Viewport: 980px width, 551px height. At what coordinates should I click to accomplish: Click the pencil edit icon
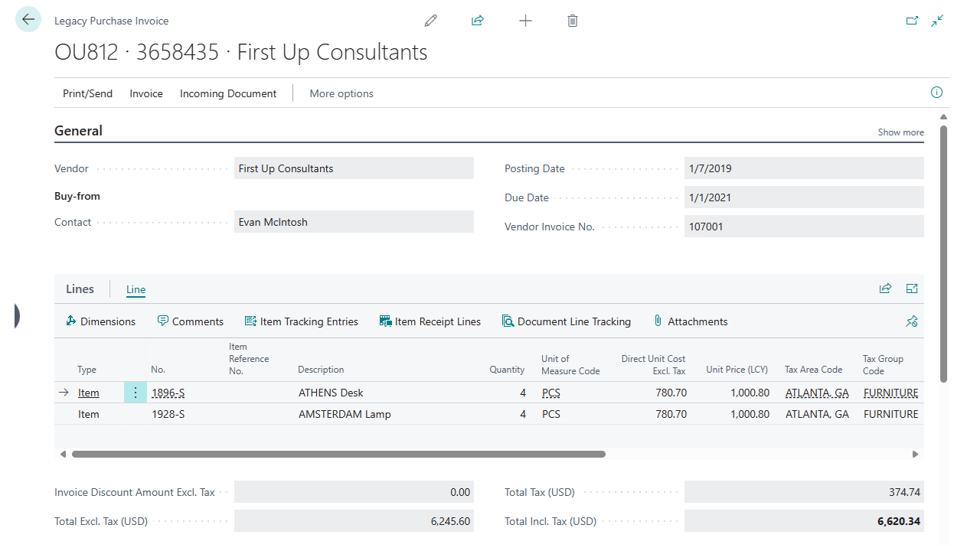point(431,21)
